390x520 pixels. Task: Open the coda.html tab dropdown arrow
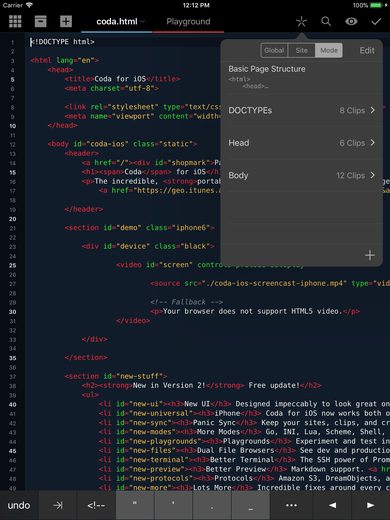(x=143, y=22)
